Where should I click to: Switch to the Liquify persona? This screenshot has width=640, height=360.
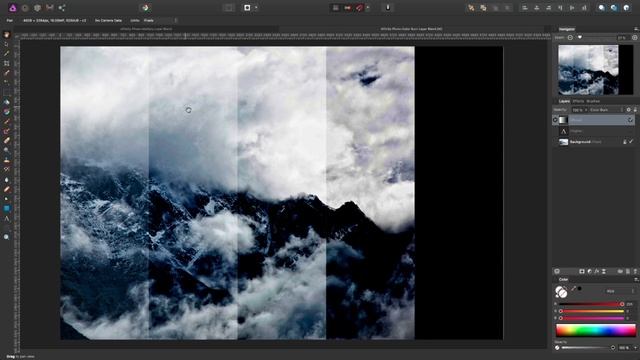pyautogui.click(x=25, y=8)
